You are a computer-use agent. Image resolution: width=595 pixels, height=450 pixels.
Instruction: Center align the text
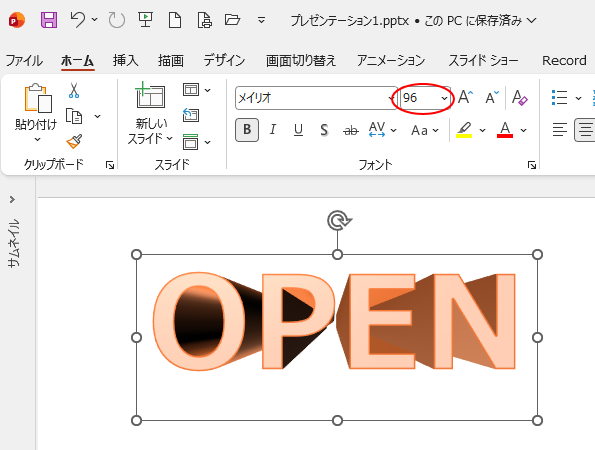tap(585, 130)
